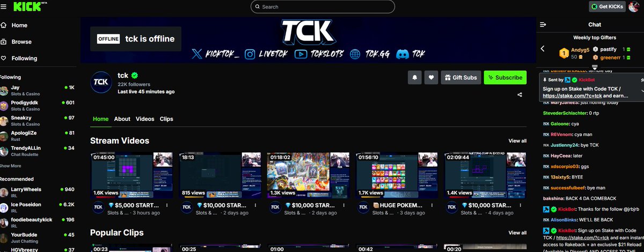644x252 pixels.
Task: Click chat username R6Venom
Action: pos(561,134)
